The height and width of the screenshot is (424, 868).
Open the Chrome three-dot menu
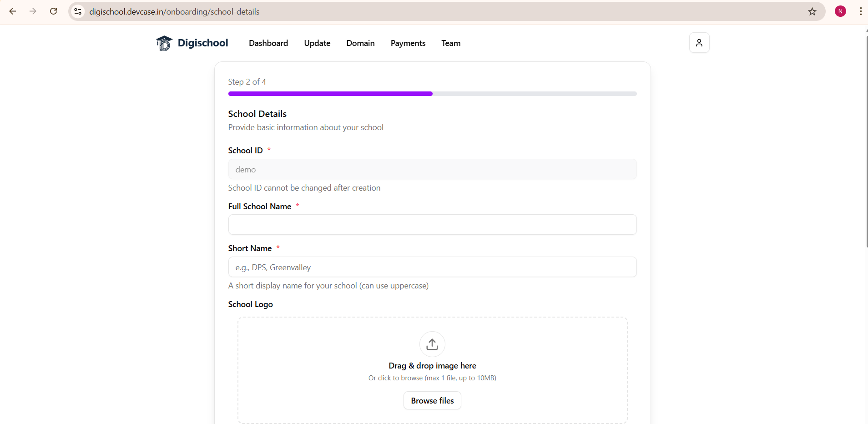pyautogui.click(x=860, y=11)
